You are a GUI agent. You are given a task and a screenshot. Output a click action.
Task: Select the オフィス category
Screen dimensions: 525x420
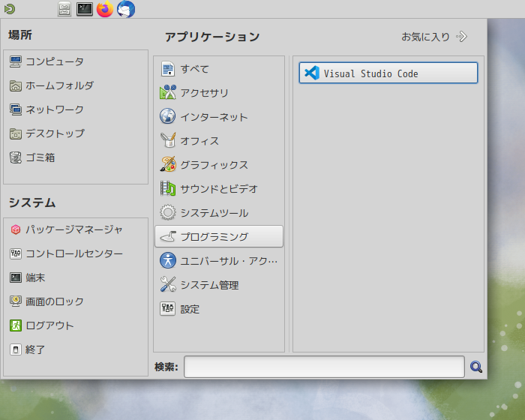[x=219, y=141]
